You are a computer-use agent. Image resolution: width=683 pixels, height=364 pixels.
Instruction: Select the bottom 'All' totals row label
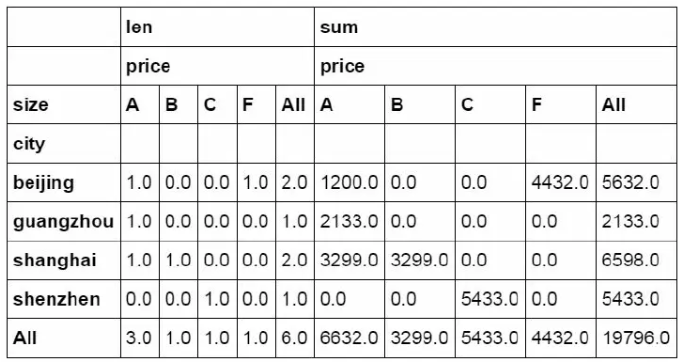pos(64,338)
